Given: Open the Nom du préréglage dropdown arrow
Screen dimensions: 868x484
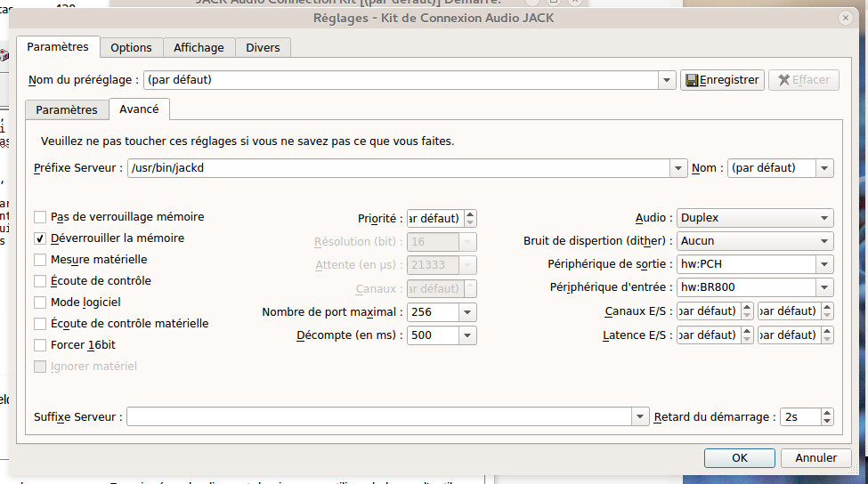Looking at the screenshot, I should (667, 80).
